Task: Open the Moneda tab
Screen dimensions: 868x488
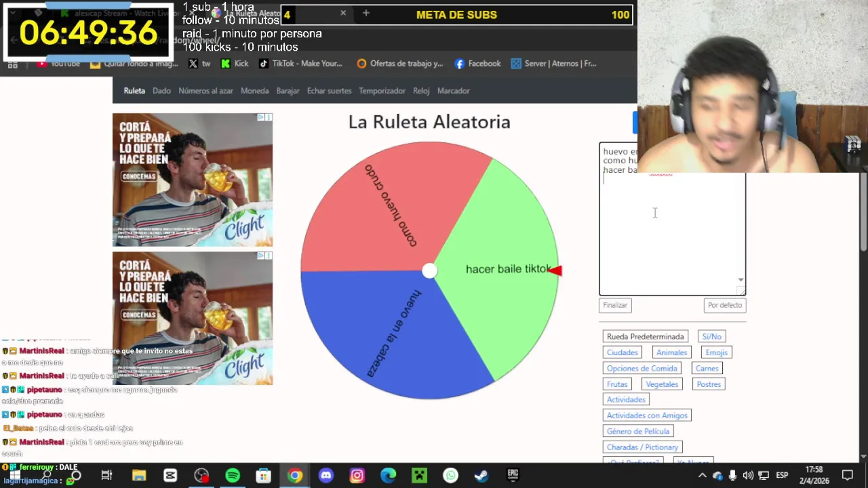Action: pos(255,91)
